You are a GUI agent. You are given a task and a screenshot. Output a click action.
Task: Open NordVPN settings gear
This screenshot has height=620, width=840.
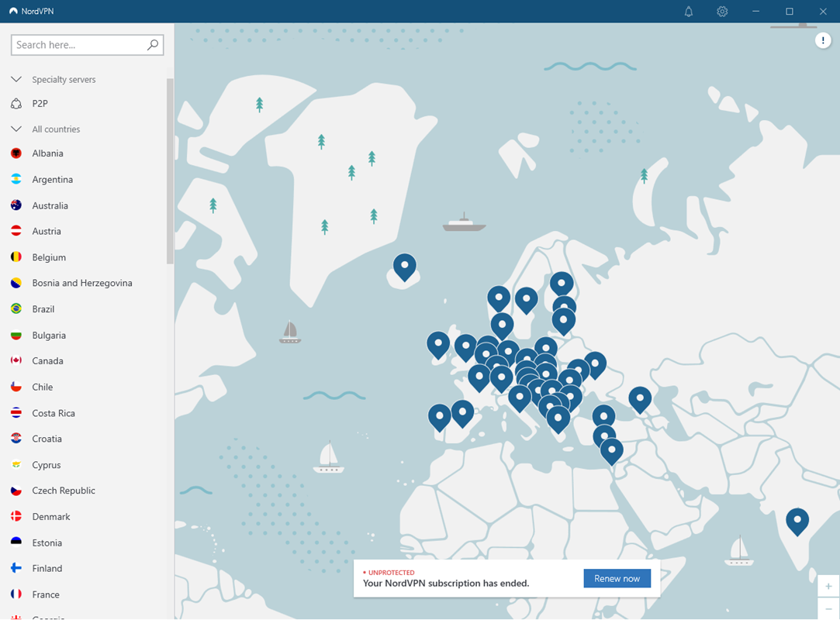click(722, 12)
